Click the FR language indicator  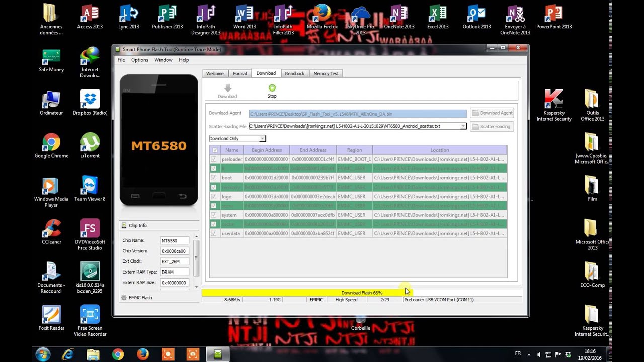click(x=518, y=354)
